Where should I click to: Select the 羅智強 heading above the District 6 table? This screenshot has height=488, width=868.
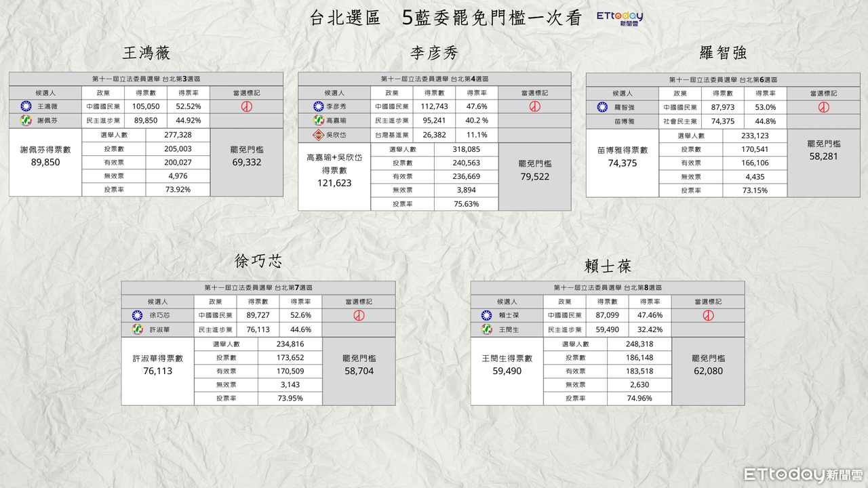coord(723,53)
